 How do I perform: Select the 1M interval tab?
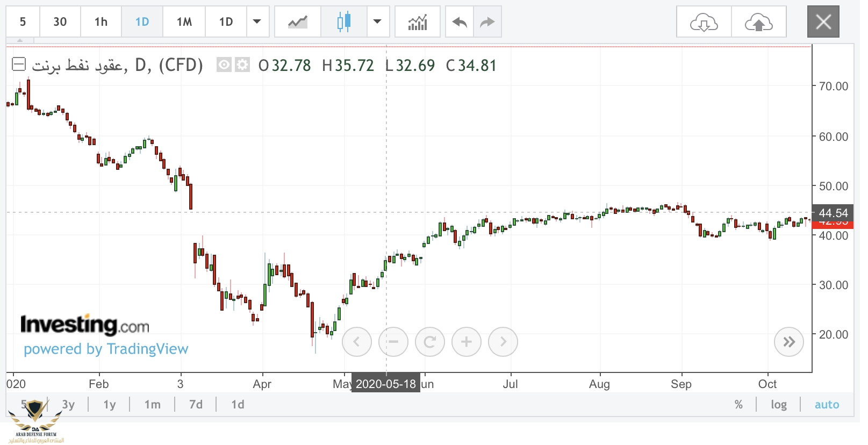184,22
